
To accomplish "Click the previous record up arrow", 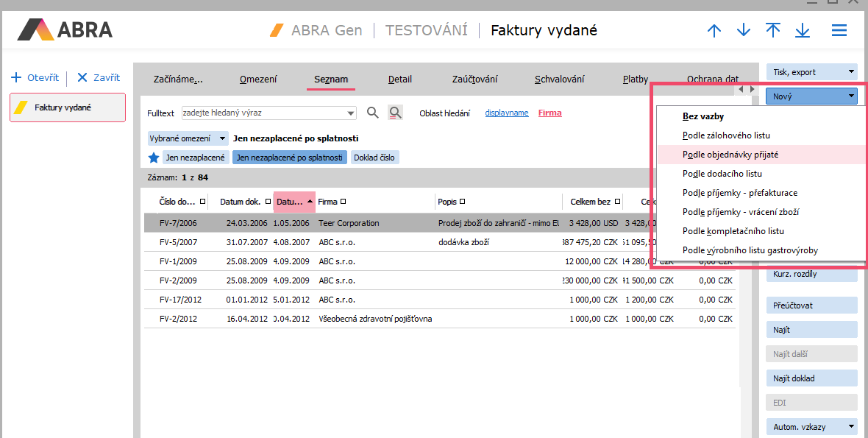I will pos(714,31).
